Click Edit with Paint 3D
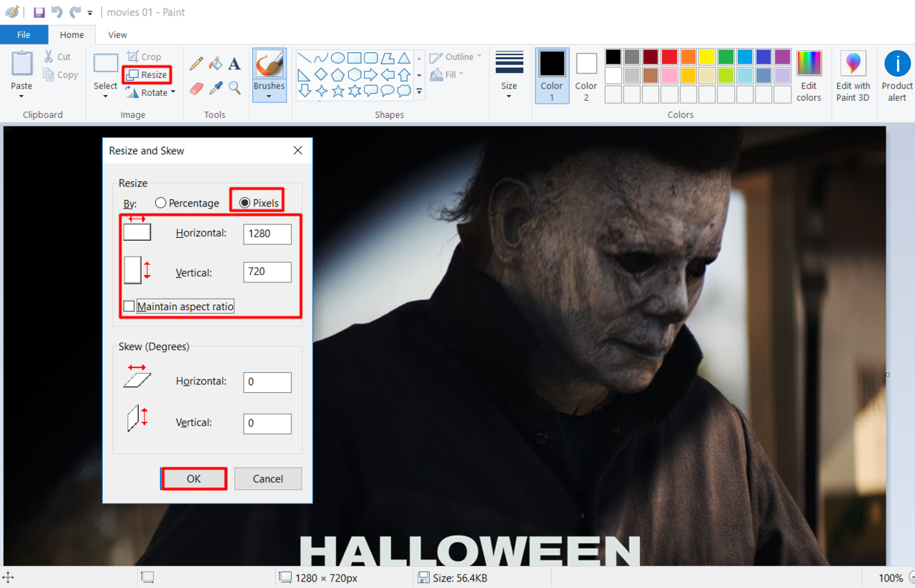Image resolution: width=915 pixels, height=588 pixels. [853, 76]
